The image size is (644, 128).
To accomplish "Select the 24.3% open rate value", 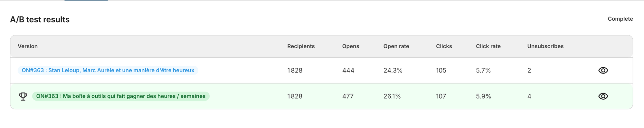I will click(393, 70).
